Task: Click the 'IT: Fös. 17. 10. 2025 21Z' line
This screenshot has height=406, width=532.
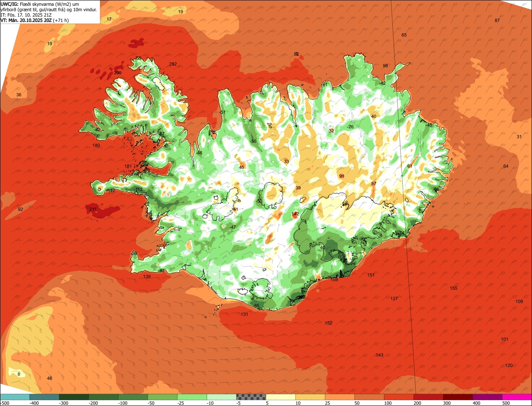Action: [x=26, y=15]
